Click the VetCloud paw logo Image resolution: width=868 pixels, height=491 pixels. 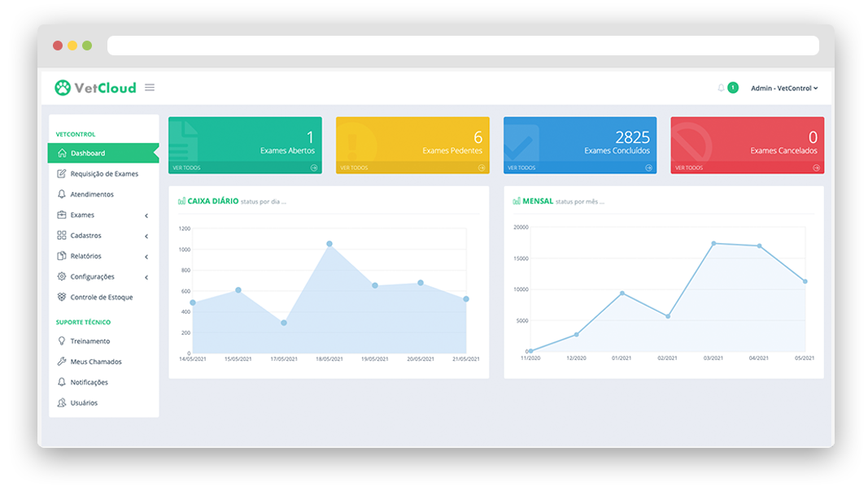click(x=63, y=88)
